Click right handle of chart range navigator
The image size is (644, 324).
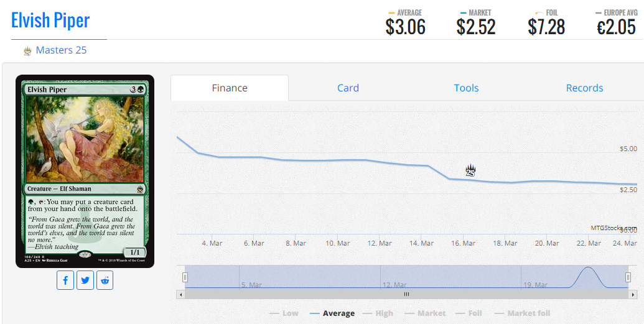(628, 277)
